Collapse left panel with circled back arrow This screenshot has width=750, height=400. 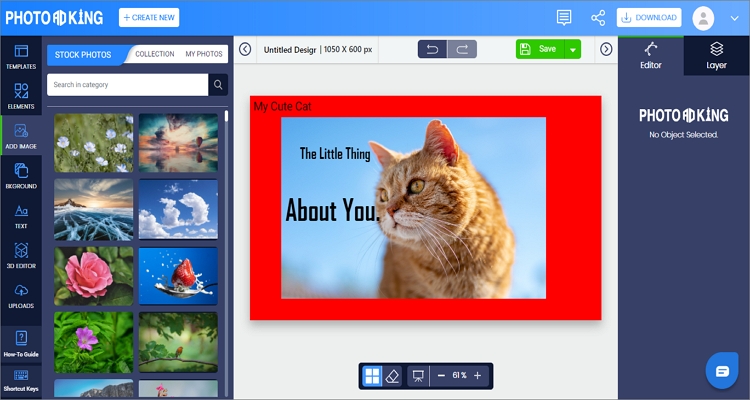245,49
